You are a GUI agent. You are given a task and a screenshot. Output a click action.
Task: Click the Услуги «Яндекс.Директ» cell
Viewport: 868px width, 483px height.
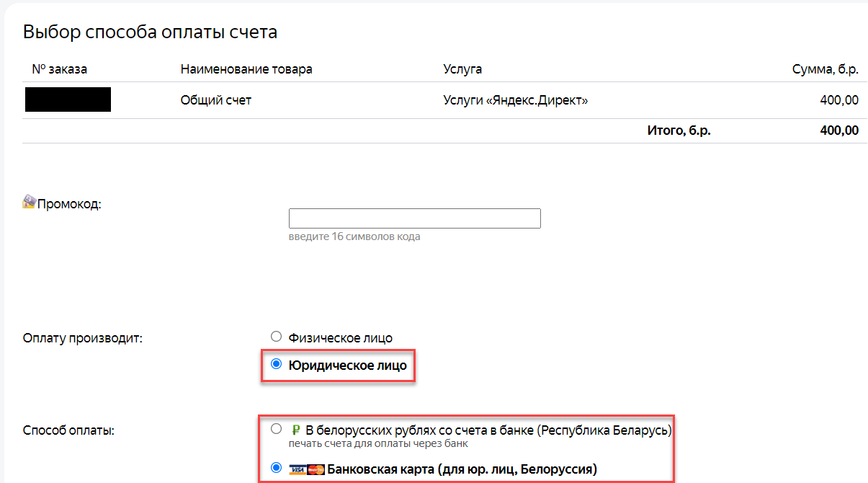(x=516, y=100)
